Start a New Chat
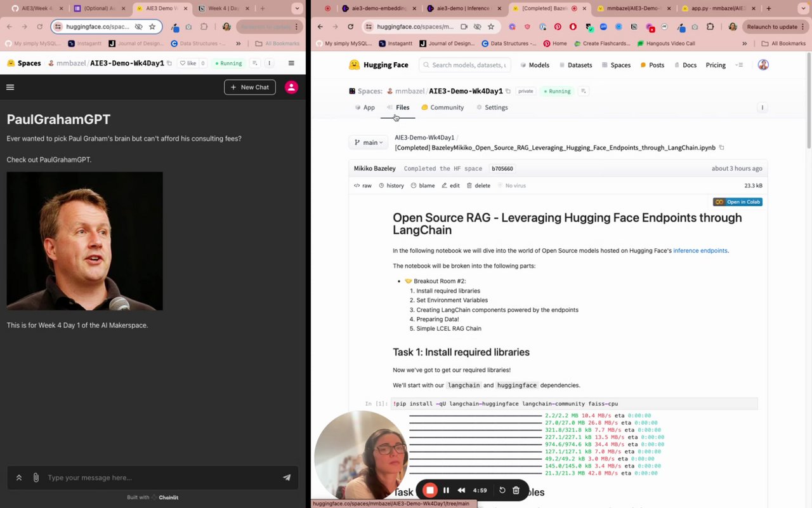 click(x=250, y=87)
